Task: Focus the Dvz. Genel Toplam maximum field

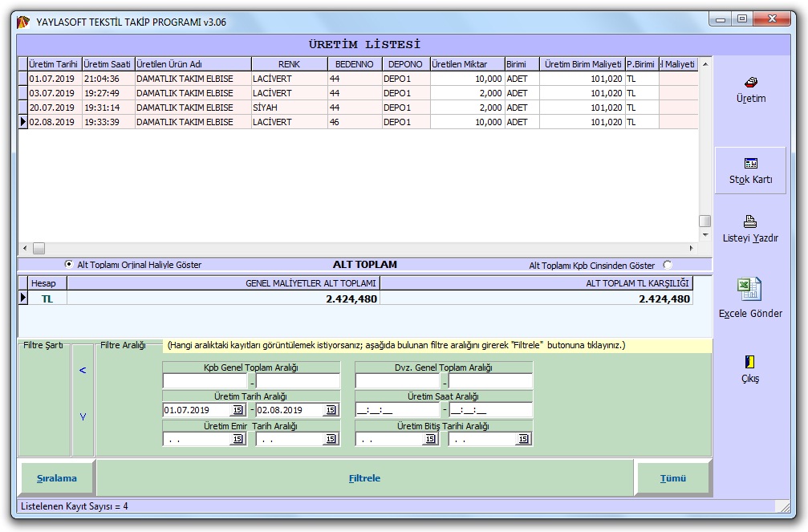Action: (490, 381)
